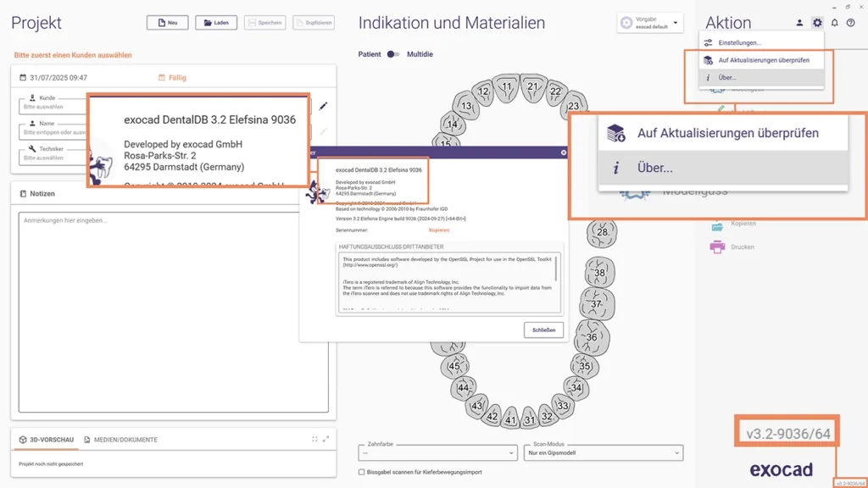
Task: Toggle the Patient / Multidie switch
Action: coord(393,54)
